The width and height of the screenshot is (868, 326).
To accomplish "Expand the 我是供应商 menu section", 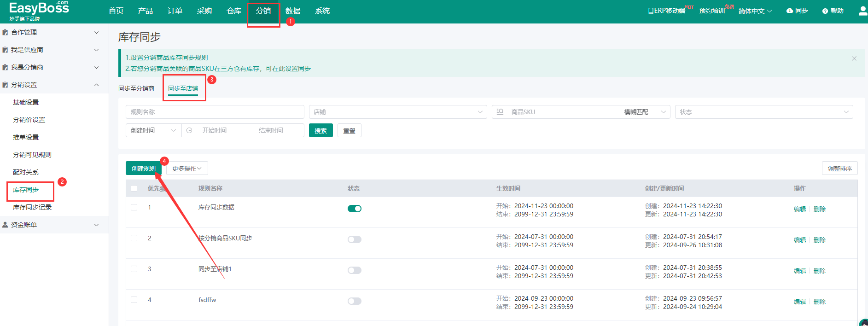I will 96,50.
